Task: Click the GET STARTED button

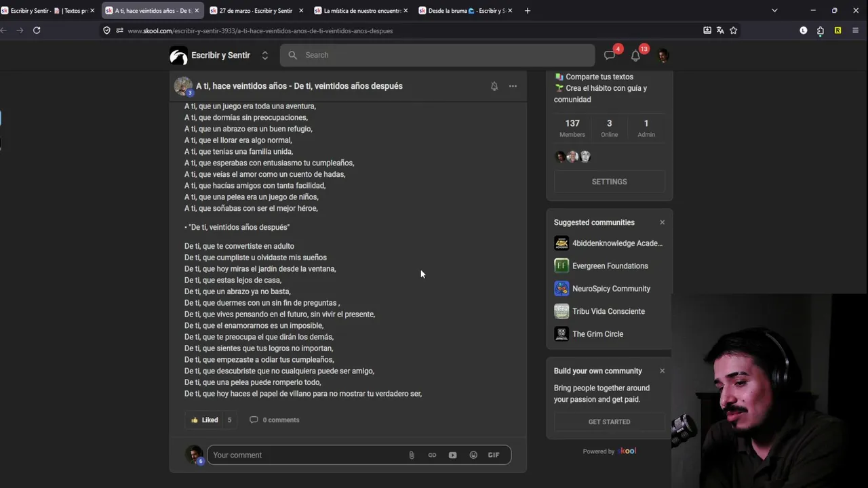Action: click(x=609, y=422)
